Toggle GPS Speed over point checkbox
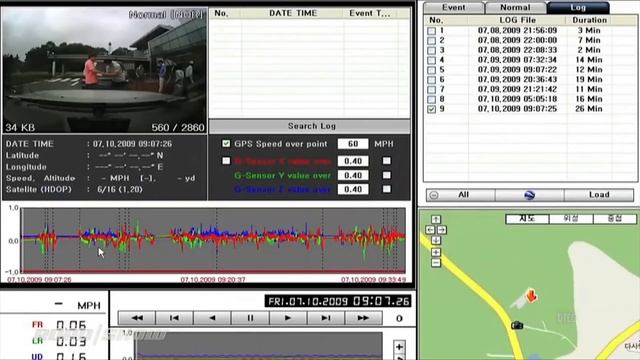The height and width of the screenshot is (360, 640). point(226,144)
